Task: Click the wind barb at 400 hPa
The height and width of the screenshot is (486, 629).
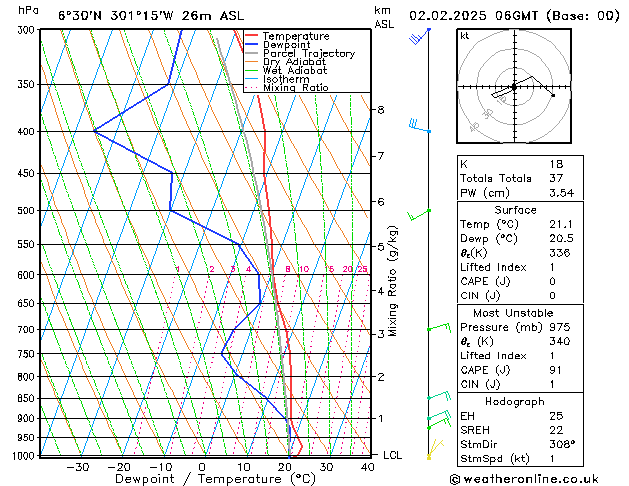Action: 419,125
